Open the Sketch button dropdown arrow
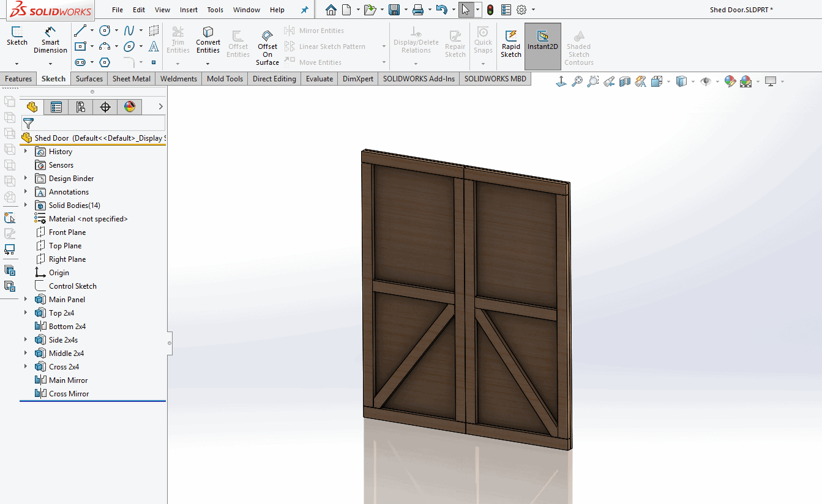The width and height of the screenshot is (822, 504). click(17, 63)
